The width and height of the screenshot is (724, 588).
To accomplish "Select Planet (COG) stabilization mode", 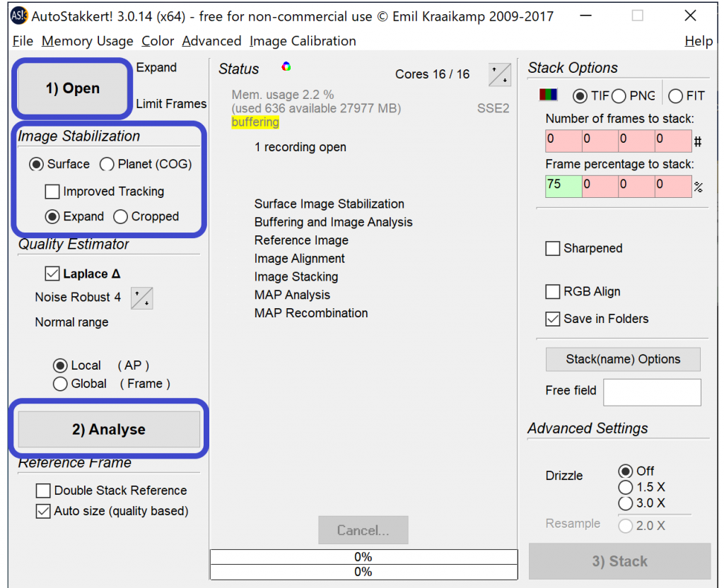I will tap(146, 164).
